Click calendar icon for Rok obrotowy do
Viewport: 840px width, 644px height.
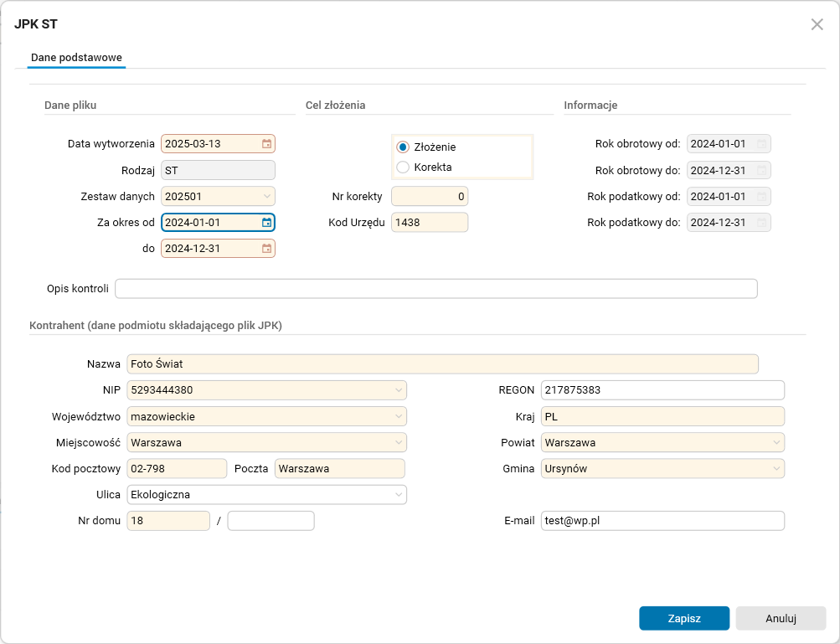[761, 171]
